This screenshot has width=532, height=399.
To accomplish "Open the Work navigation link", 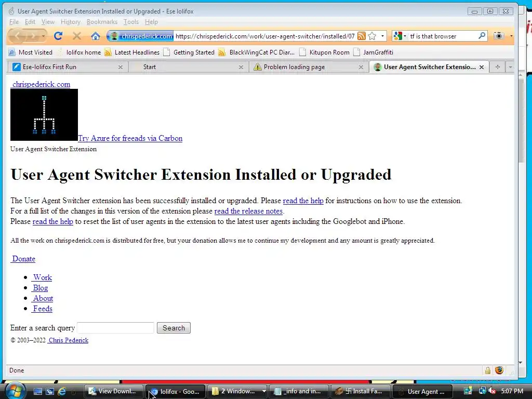I will point(42,277).
